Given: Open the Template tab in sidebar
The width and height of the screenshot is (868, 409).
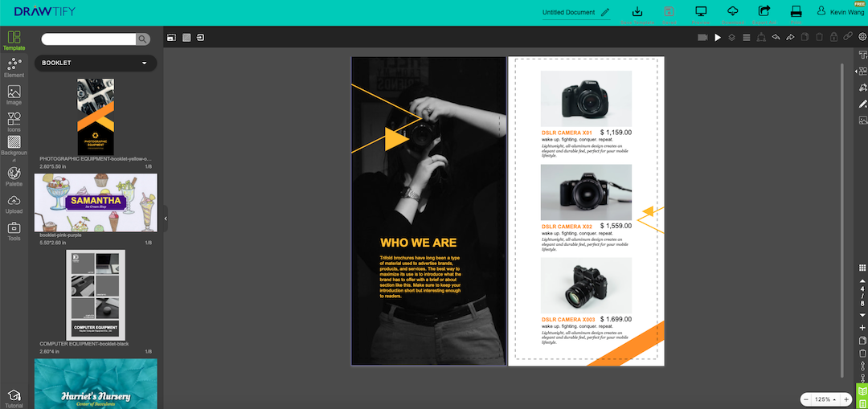Looking at the screenshot, I should tap(14, 41).
